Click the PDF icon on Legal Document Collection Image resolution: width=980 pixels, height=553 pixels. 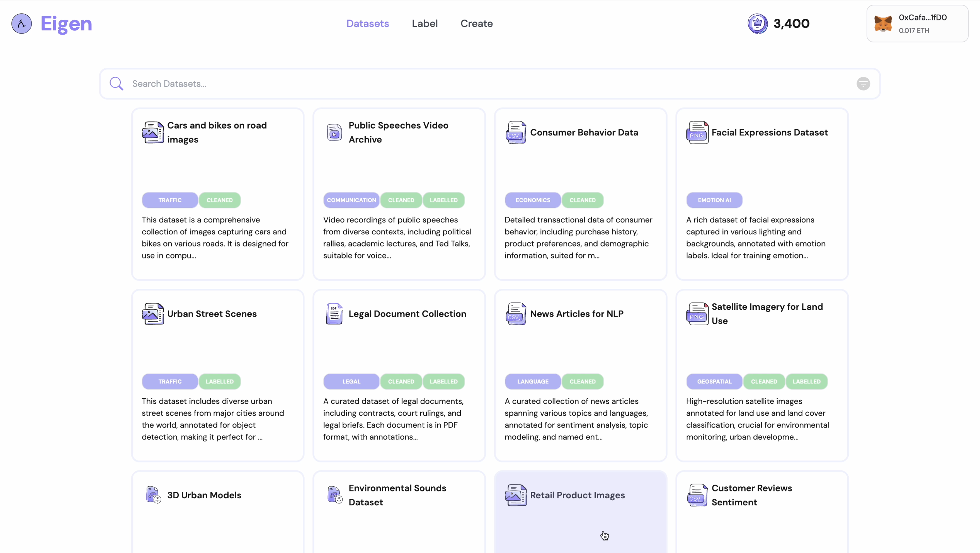pyautogui.click(x=334, y=314)
